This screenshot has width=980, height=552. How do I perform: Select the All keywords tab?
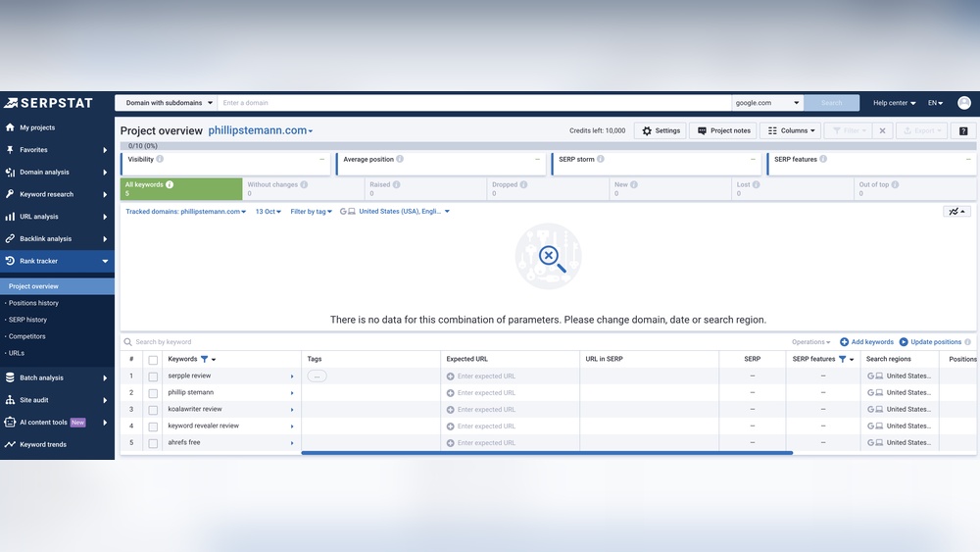tap(181, 189)
